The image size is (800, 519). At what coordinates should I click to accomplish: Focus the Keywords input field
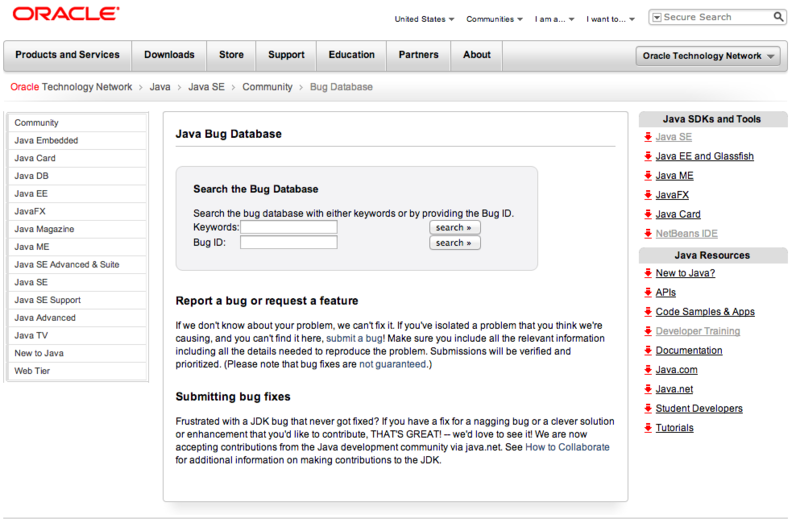point(289,227)
